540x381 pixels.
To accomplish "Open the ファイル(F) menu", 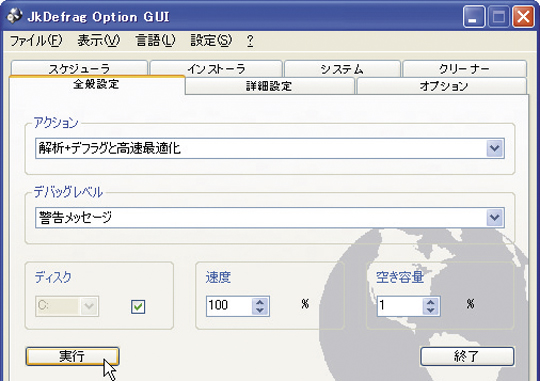I will point(36,41).
